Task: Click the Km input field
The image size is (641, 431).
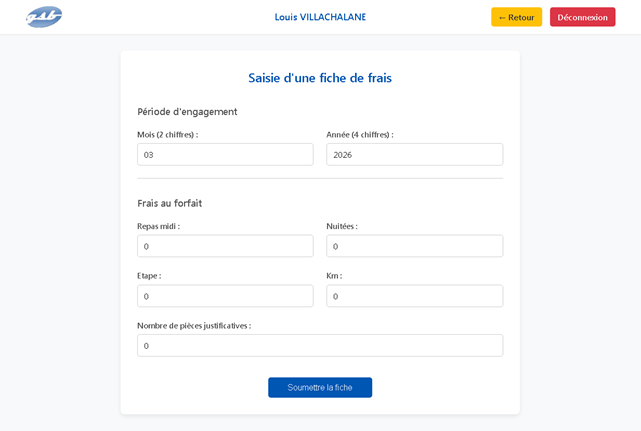Action: coord(414,296)
